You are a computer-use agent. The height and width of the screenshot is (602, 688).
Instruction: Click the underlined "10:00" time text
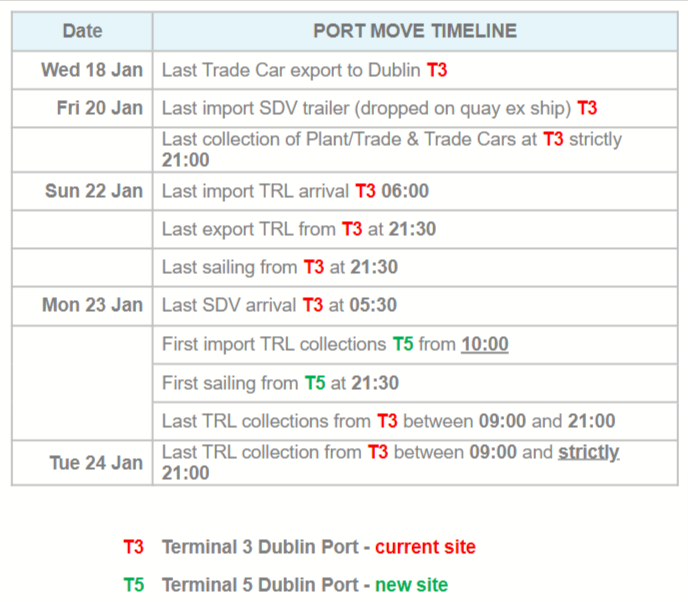[x=484, y=345]
